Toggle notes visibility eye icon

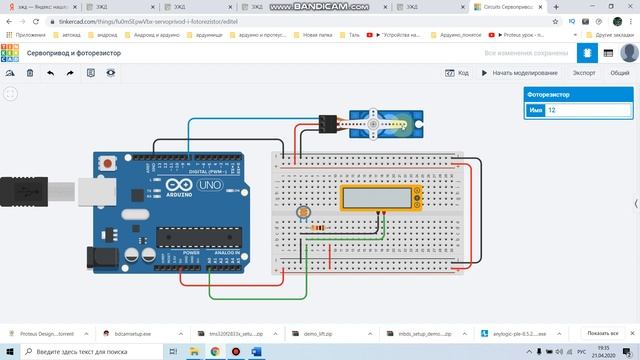(111, 73)
